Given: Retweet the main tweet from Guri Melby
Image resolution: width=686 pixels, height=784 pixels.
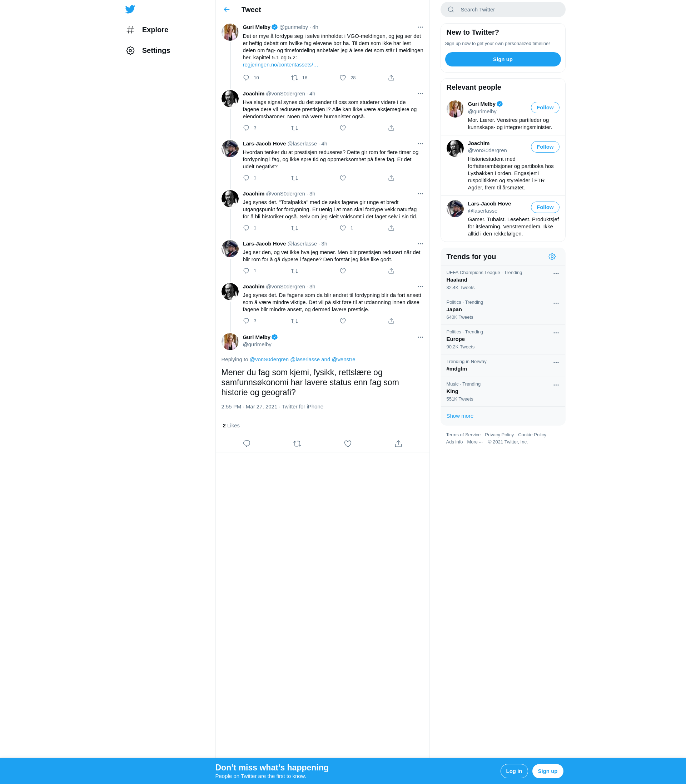Looking at the screenshot, I should pos(297,444).
